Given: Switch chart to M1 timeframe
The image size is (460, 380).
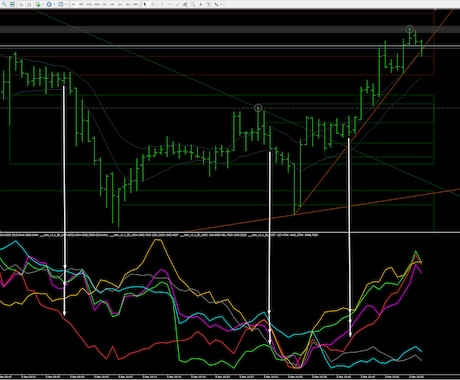Looking at the screenshot, I should [x=73, y=4].
